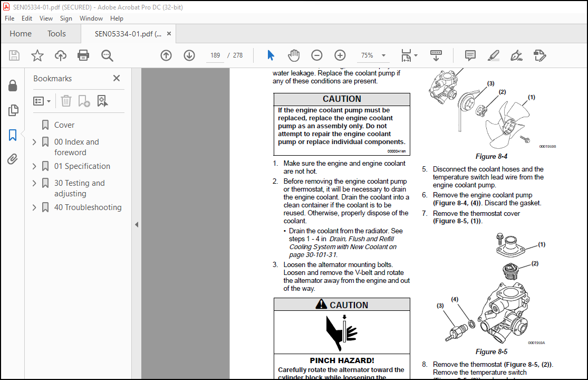Screen dimensions: 588x380
Task: Open the Find text search tool
Action: click(107, 55)
